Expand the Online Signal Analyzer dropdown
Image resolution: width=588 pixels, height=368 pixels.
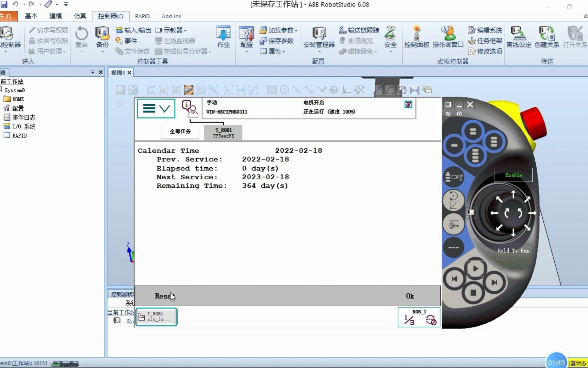coord(210,52)
